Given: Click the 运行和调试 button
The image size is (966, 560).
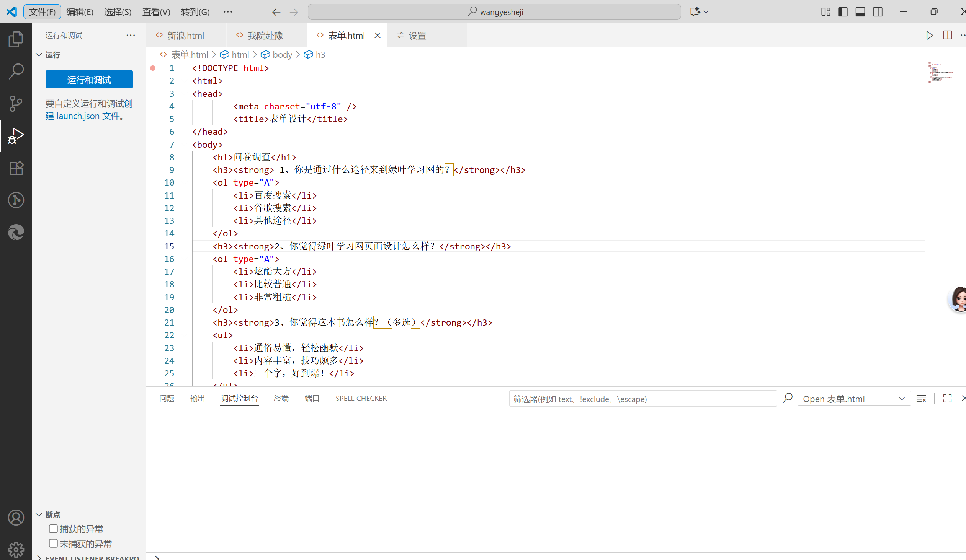Looking at the screenshot, I should 89,79.
